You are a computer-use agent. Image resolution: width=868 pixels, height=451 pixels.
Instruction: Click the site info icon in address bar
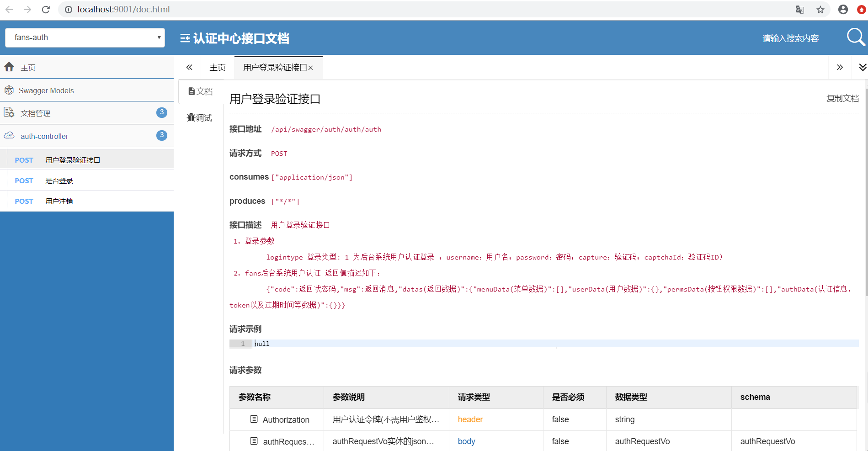point(69,10)
